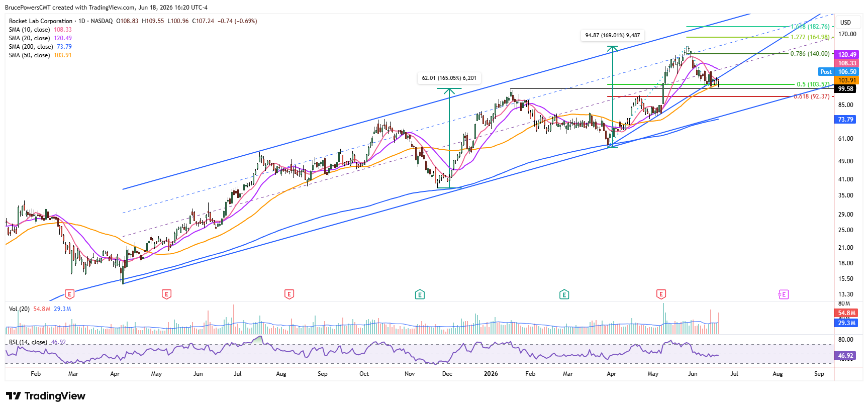The width and height of the screenshot is (868, 411).
Task: Click the Sep label at far right of time axis
Action: tap(819, 374)
